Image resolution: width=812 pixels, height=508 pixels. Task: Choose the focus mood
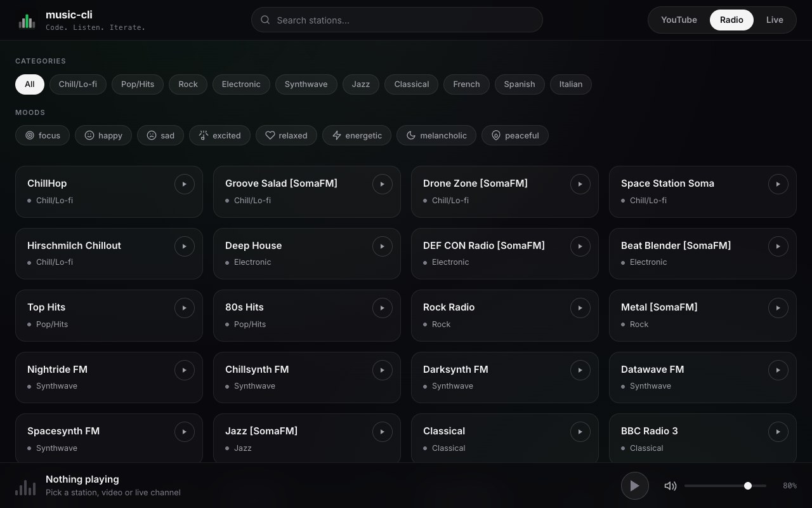43,135
